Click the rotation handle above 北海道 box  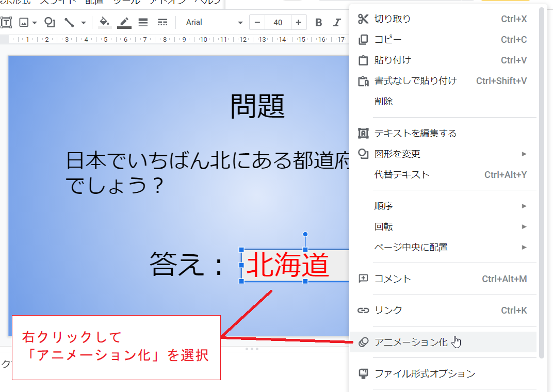pos(305,234)
